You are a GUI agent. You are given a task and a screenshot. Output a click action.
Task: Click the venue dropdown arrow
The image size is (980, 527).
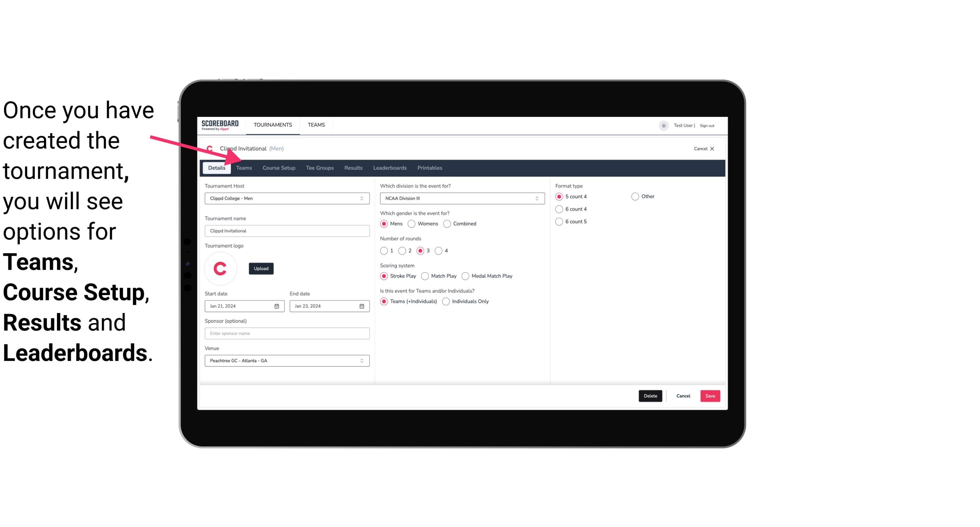pos(363,360)
